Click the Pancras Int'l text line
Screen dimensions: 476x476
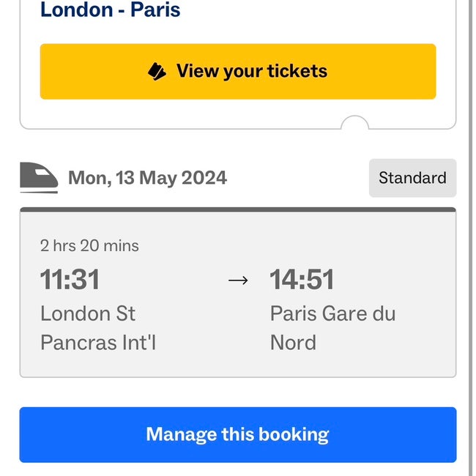point(98,343)
